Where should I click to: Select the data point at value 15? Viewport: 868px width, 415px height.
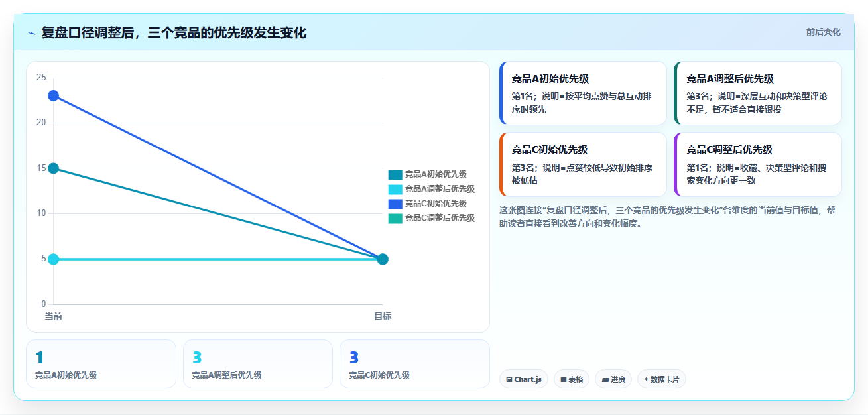53,168
